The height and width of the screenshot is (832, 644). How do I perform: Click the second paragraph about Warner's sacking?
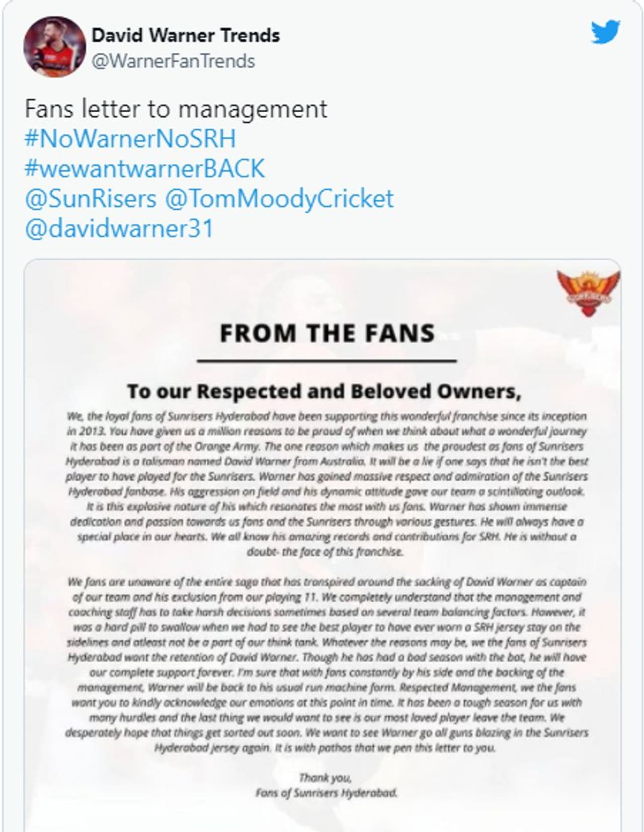327,664
